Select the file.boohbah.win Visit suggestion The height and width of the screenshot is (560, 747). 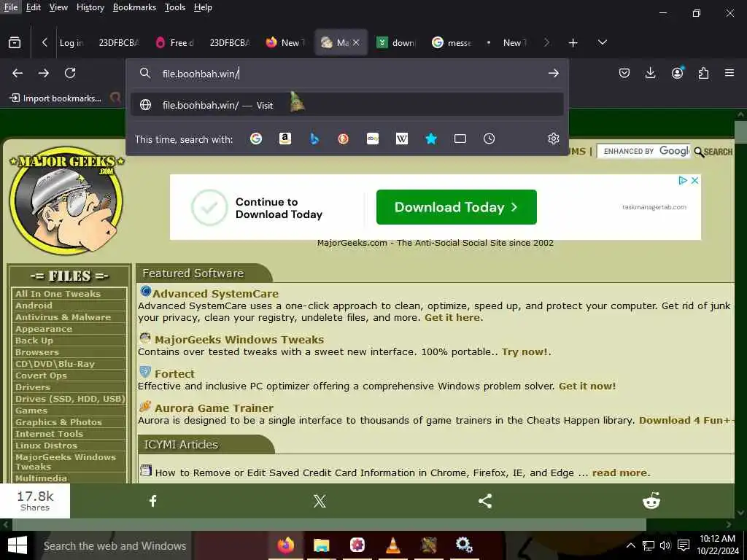click(x=347, y=105)
